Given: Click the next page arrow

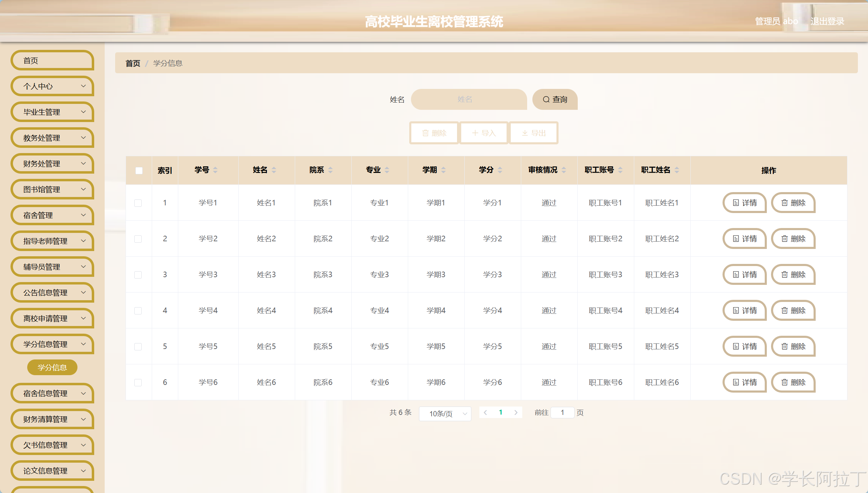Looking at the screenshot, I should pos(516,412).
